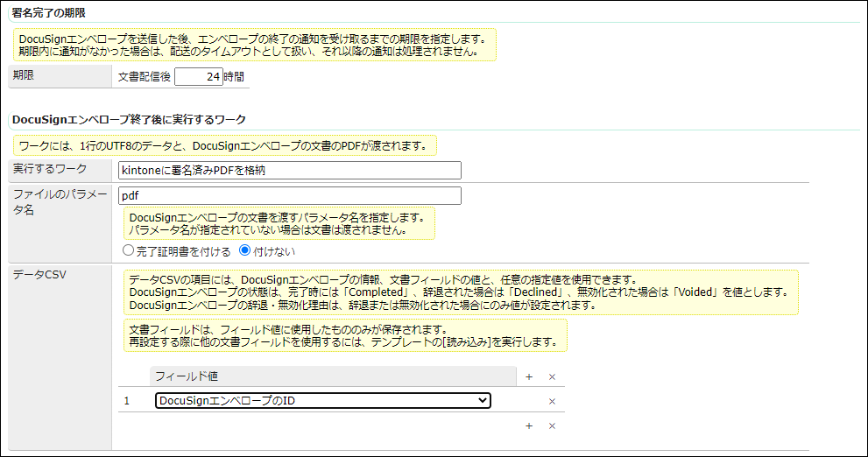Click the bottom × icon under the field list
This screenshot has height=457, width=868.
pyautogui.click(x=552, y=425)
